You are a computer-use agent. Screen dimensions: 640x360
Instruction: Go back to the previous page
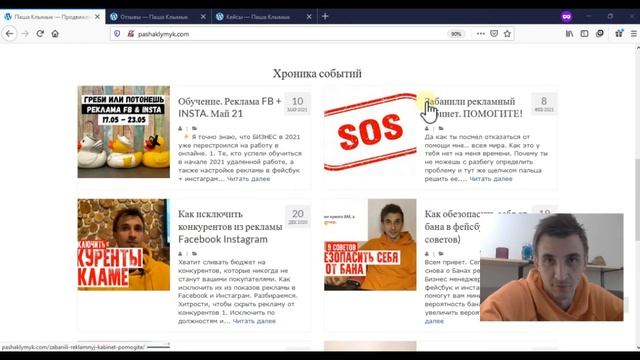9,34
